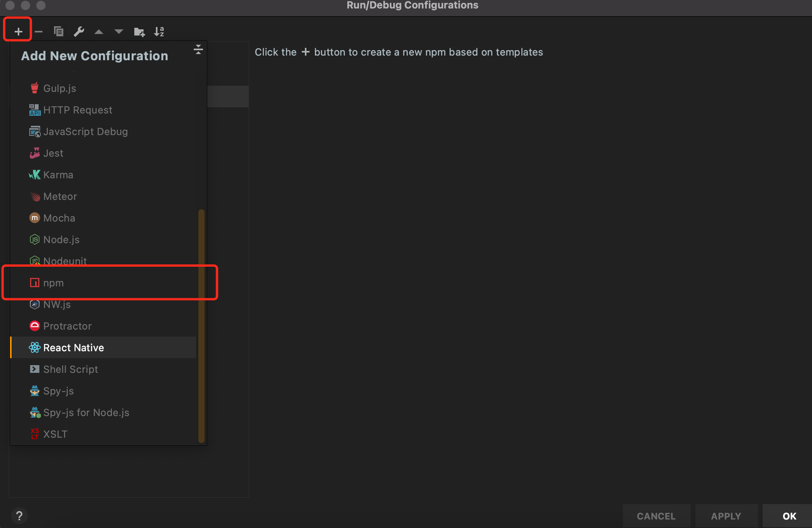Click the add new configuration plus icon
The width and height of the screenshot is (812, 528).
pos(18,31)
